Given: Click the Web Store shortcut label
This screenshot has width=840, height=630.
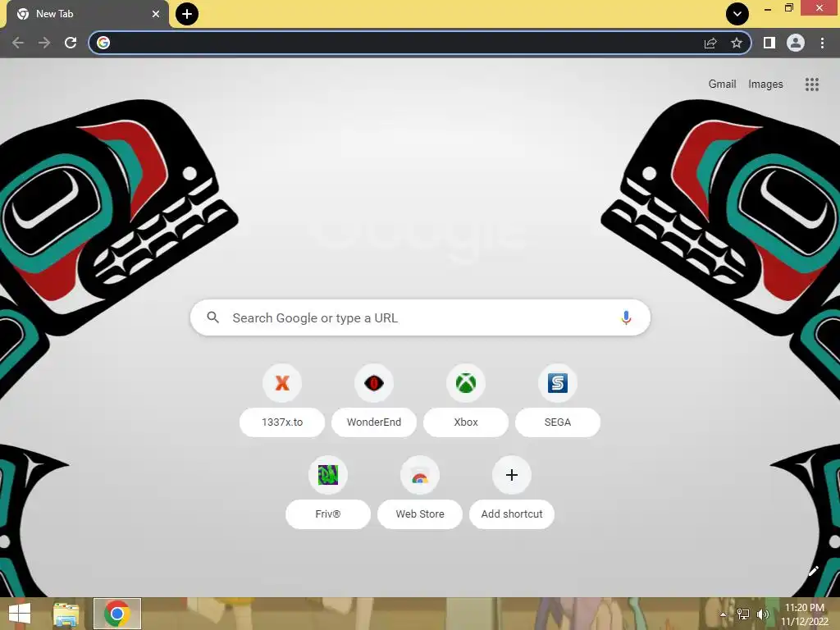Looking at the screenshot, I should click(420, 514).
